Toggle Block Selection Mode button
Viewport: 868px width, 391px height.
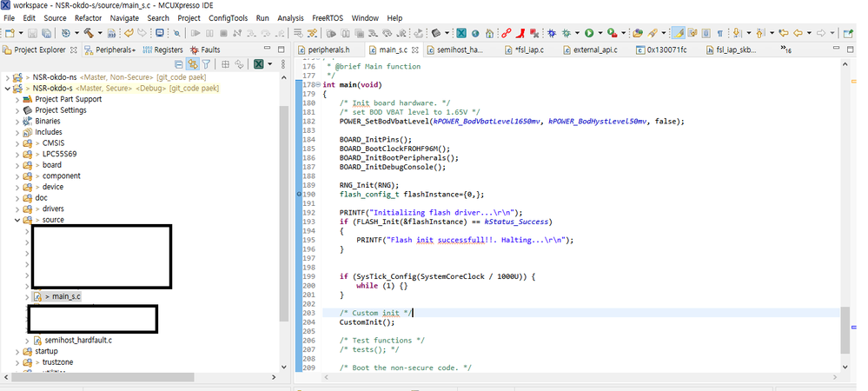[706, 33]
